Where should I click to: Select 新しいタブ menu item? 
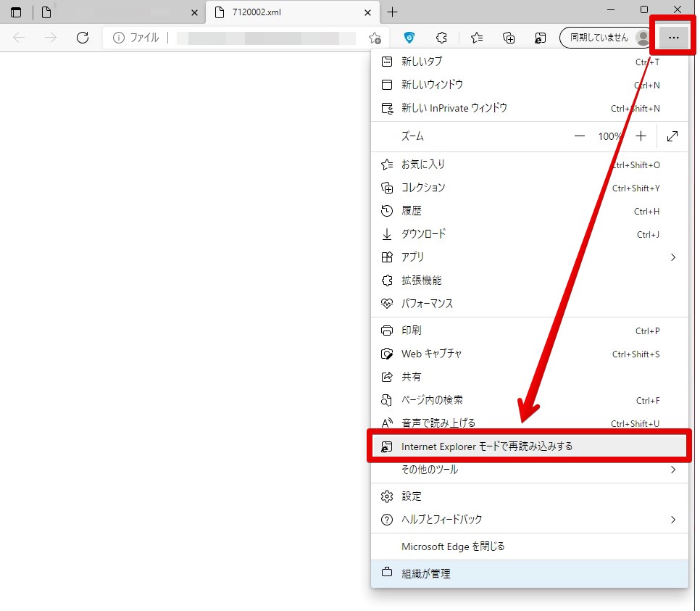[x=530, y=62]
